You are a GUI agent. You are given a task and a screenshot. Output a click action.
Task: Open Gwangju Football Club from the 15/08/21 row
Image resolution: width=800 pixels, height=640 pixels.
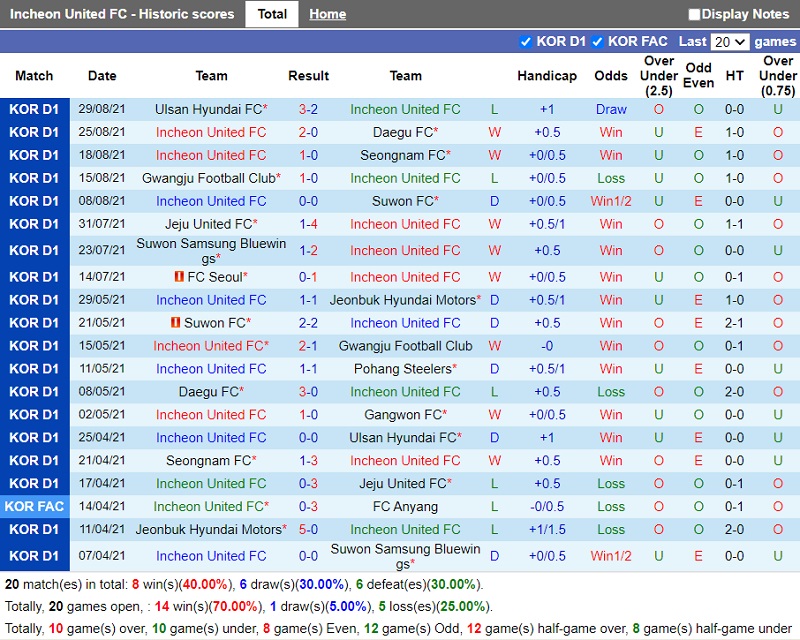(208, 178)
